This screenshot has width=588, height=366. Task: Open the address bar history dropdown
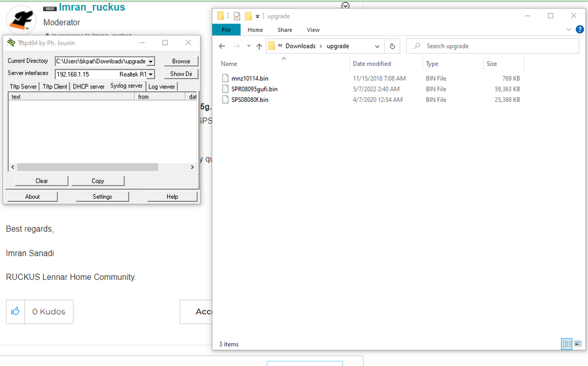(377, 46)
